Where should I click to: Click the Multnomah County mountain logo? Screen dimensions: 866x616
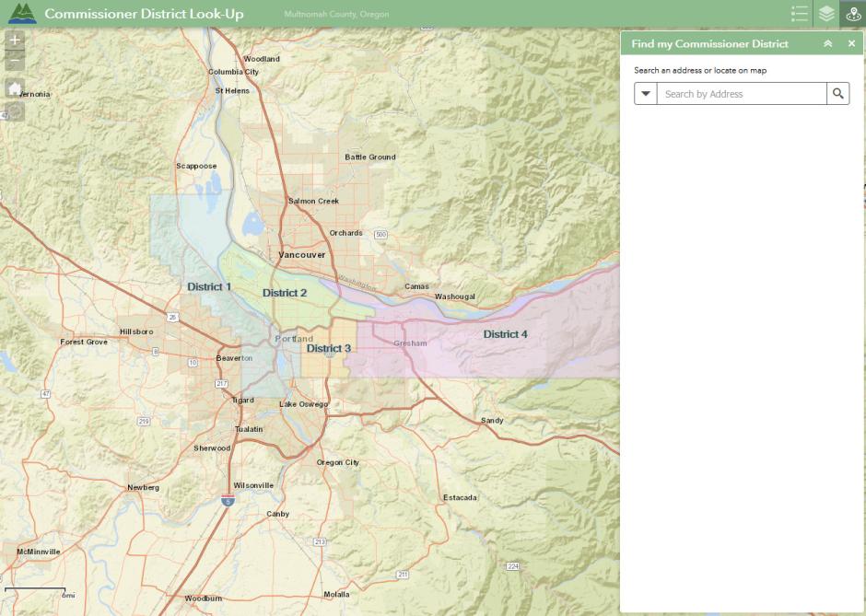click(22, 14)
